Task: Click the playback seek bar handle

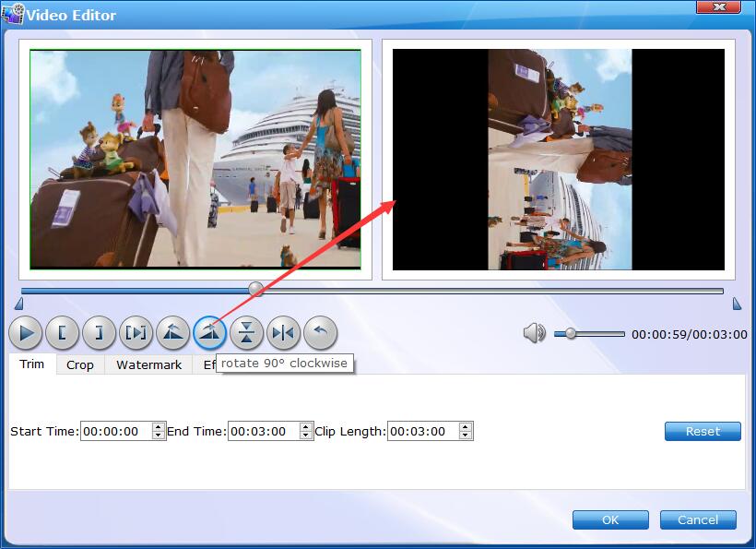Action: [256, 290]
